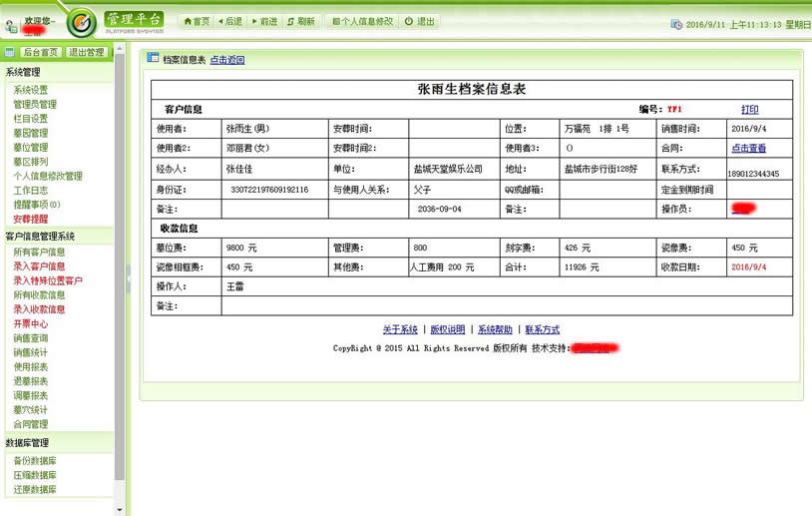812x516 pixels.
Task: Click the 打印 print link
Action: coord(749,109)
